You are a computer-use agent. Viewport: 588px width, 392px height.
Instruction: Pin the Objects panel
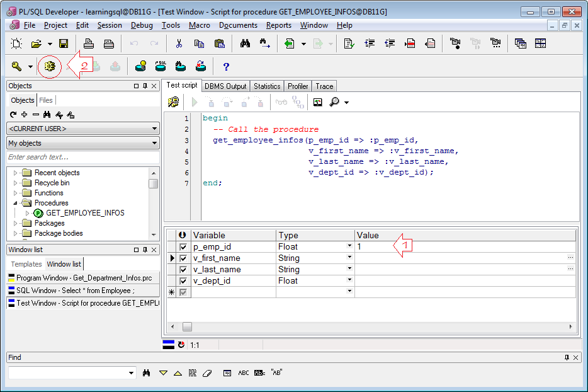(145, 86)
